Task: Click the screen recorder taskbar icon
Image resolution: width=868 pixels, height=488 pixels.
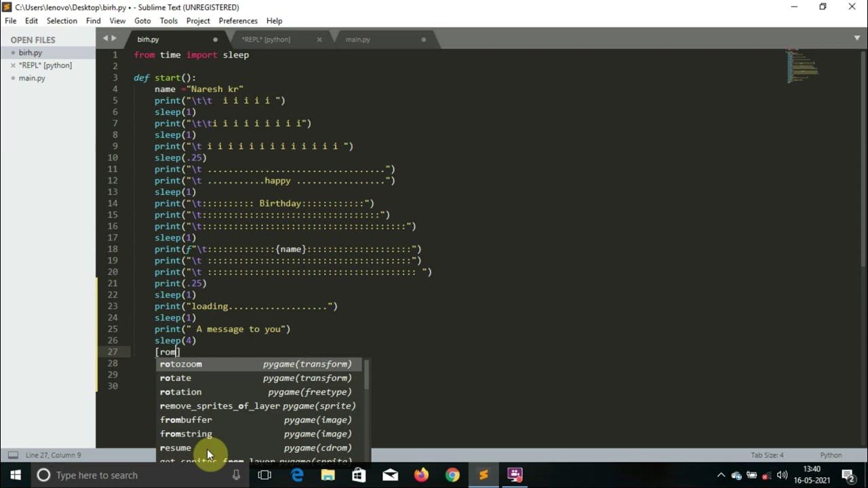Action: point(515,475)
